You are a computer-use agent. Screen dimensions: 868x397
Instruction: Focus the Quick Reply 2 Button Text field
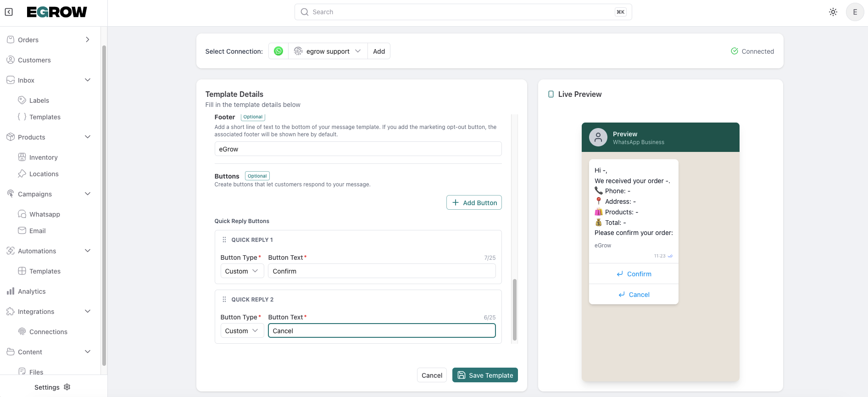click(382, 330)
